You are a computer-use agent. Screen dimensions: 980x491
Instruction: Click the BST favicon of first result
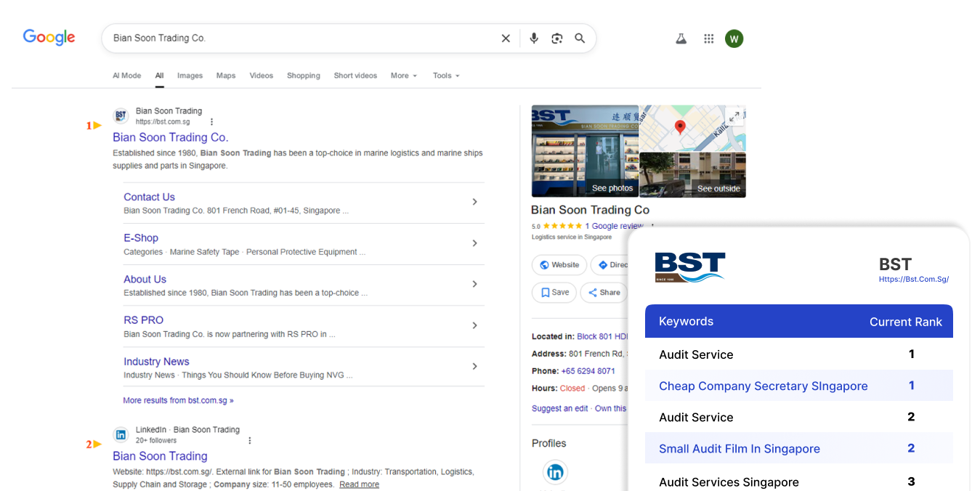click(121, 116)
